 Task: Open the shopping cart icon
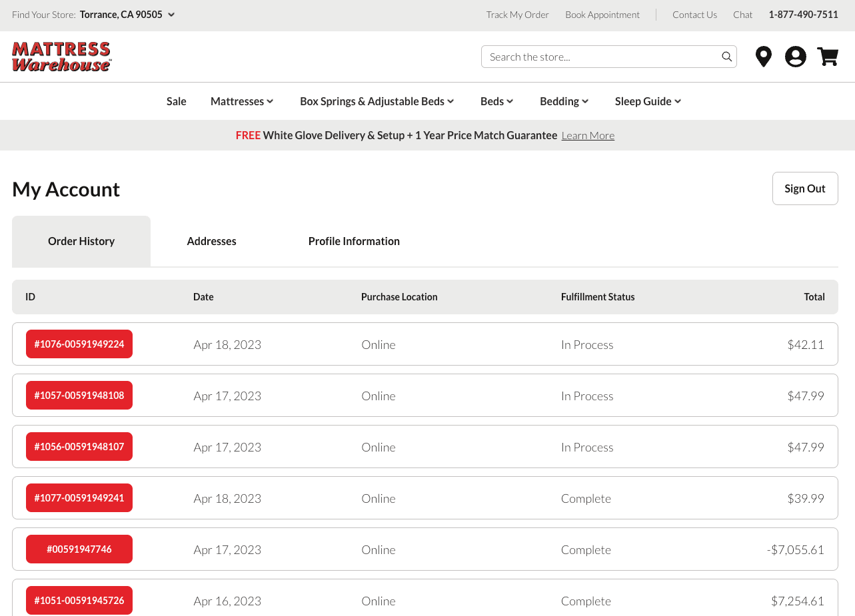828,57
